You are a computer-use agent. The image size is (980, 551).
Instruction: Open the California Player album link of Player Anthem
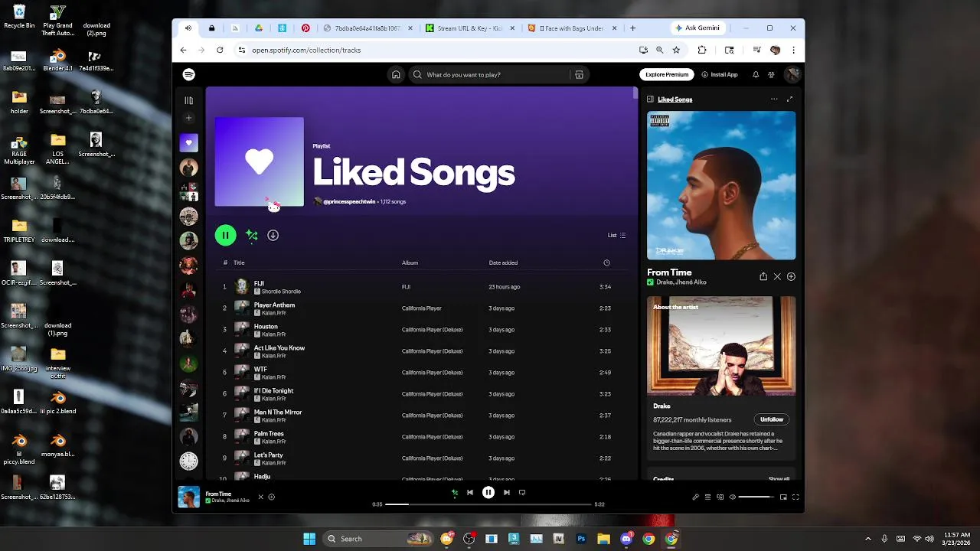(x=422, y=308)
